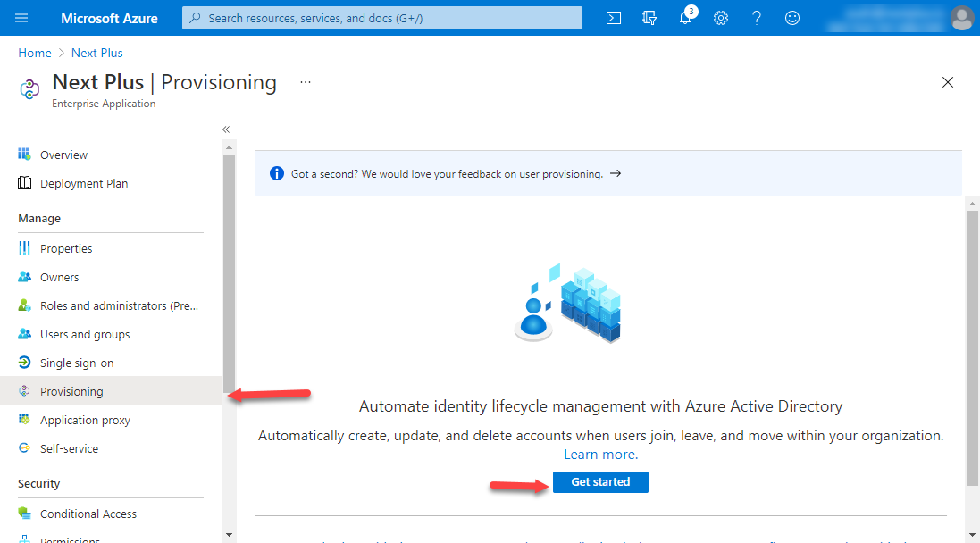Click the Automate identity lifecycle management heading

coord(600,406)
